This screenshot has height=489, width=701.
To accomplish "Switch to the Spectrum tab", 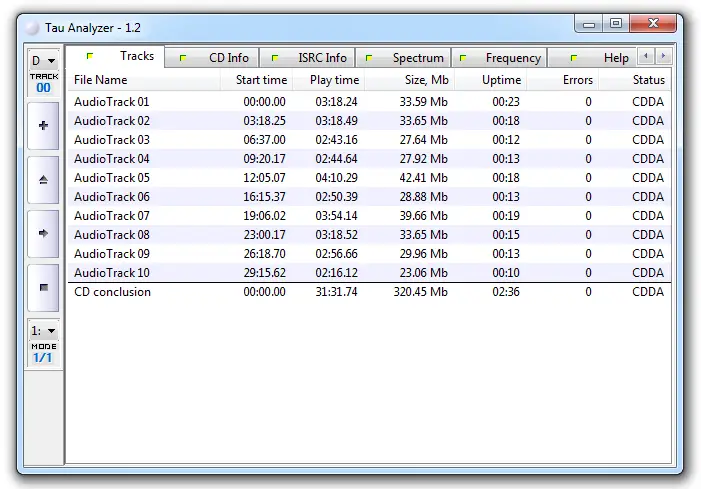I will [403, 58].
